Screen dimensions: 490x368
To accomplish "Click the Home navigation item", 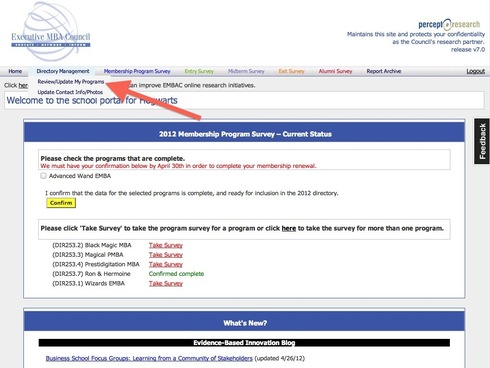I will pos(15,71).
